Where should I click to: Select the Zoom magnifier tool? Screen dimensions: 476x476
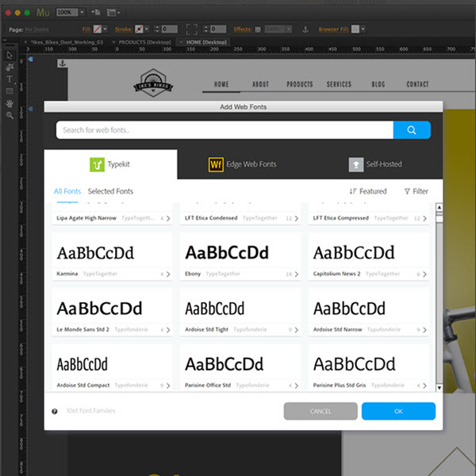click(x=10, y=115)
